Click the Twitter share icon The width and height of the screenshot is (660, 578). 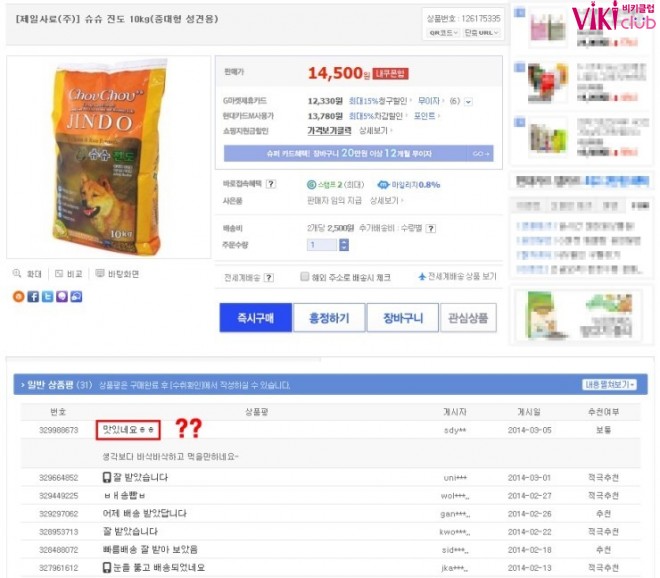[x=48, y=296]
